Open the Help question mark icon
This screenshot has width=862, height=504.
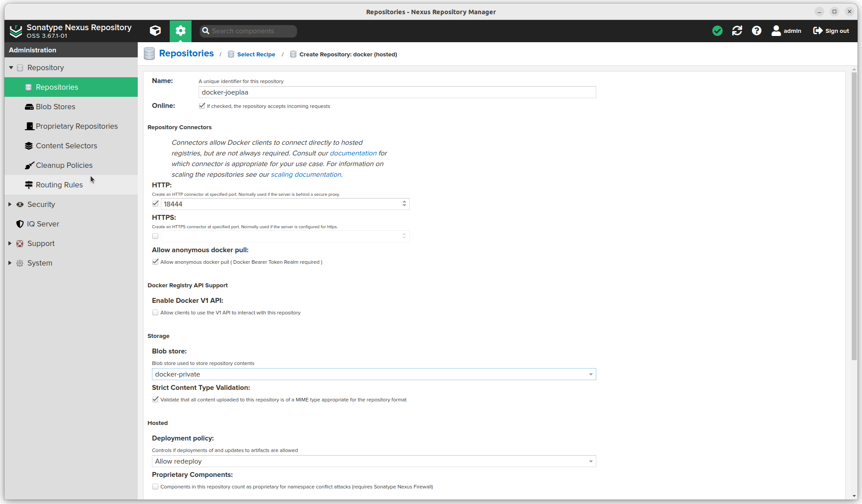click(x=757, y=31)
